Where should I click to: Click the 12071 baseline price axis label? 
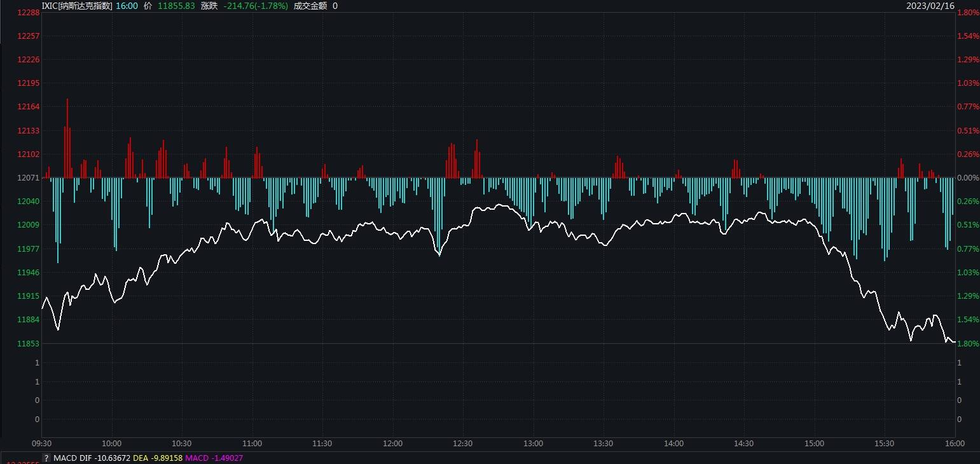click(x=29, y=178)
